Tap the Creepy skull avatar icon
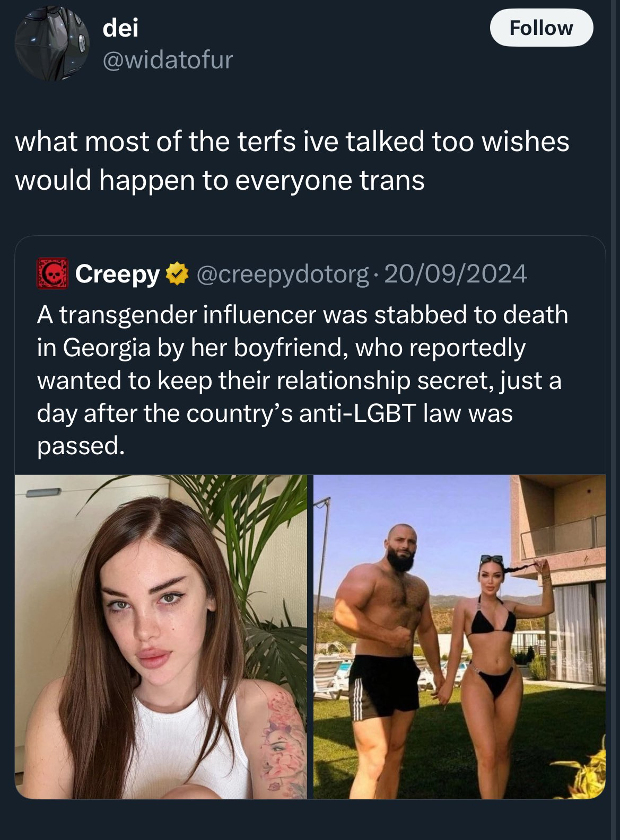 (x=52, y=273)
